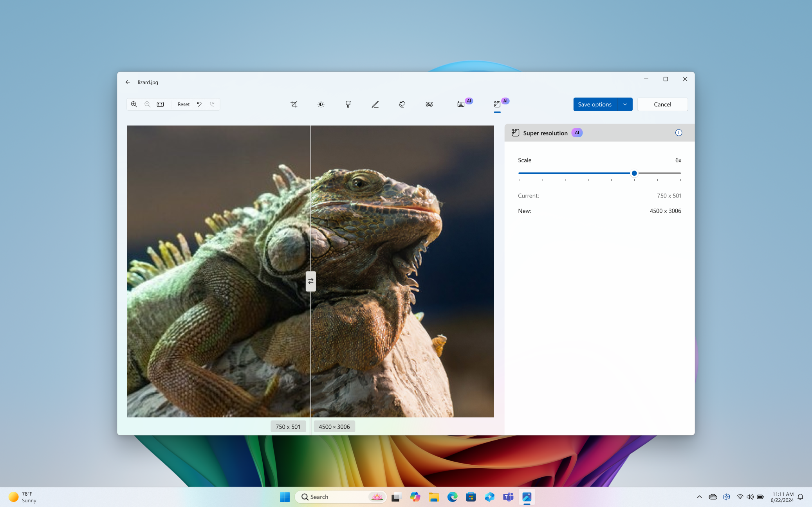
Task: Select the Brightness adjustment tool
Action: [x=321, y=104]
